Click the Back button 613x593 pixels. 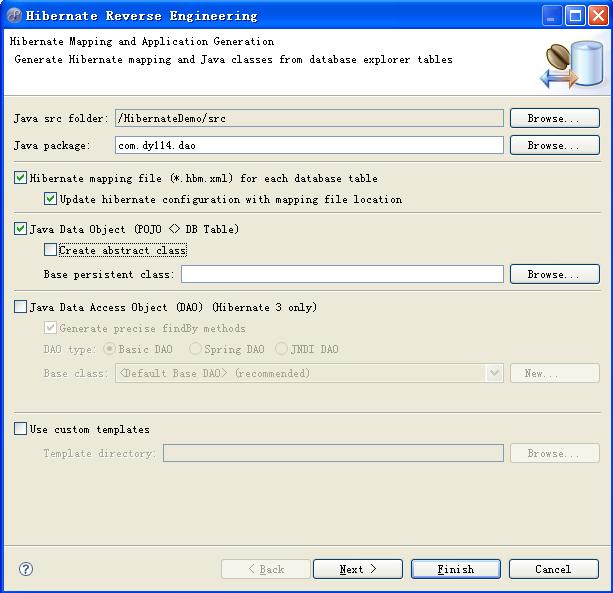[266, 569]
